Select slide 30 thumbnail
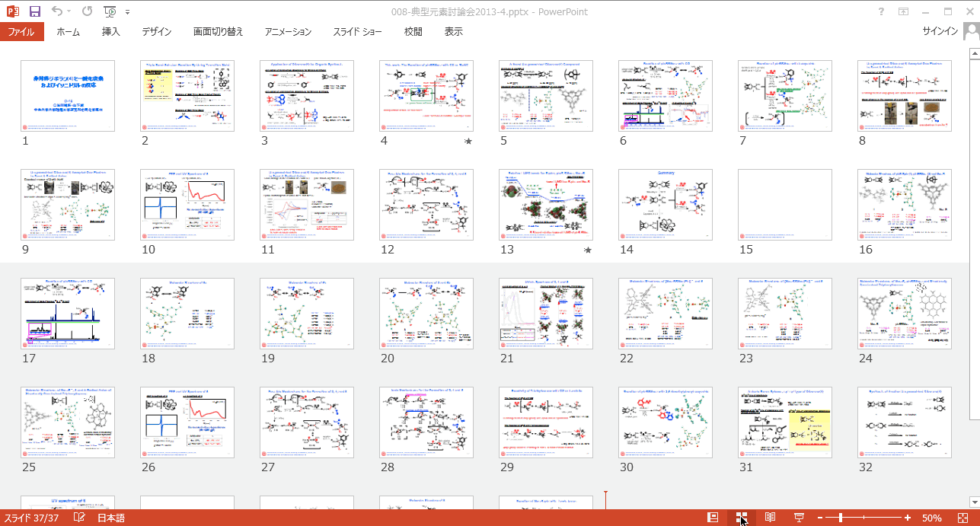This screenshot has width=980, height=526. click(x=666, y=422)
